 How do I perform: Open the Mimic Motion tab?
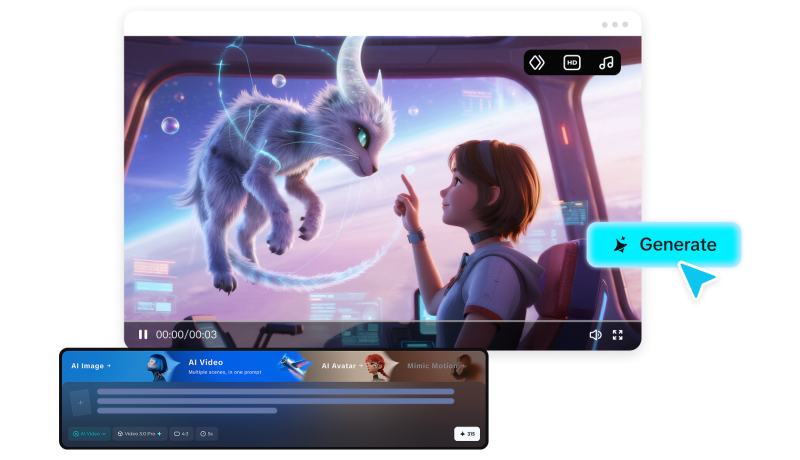coord(434,366)
